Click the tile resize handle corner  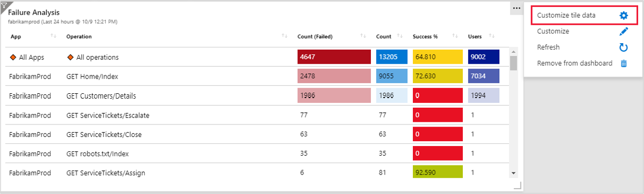tap(518, 185)
